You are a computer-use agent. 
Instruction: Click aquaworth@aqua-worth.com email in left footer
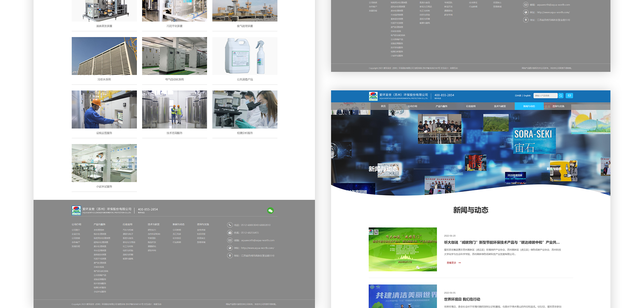coord(258,240)
